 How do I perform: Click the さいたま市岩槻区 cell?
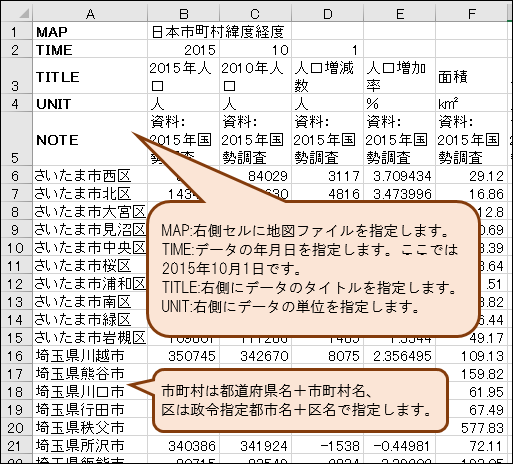click(90, 337)
